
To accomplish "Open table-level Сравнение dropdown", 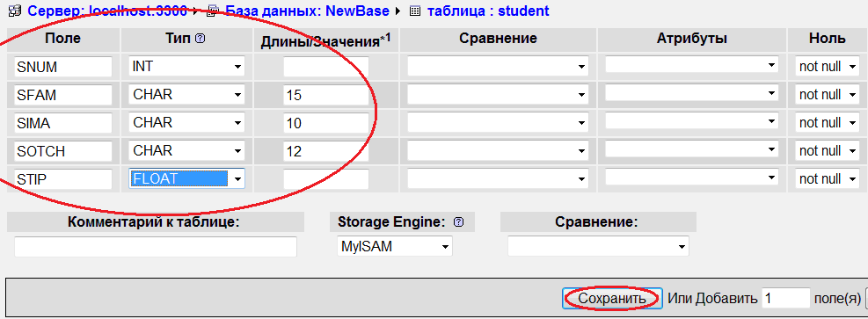I will point(598,247).
